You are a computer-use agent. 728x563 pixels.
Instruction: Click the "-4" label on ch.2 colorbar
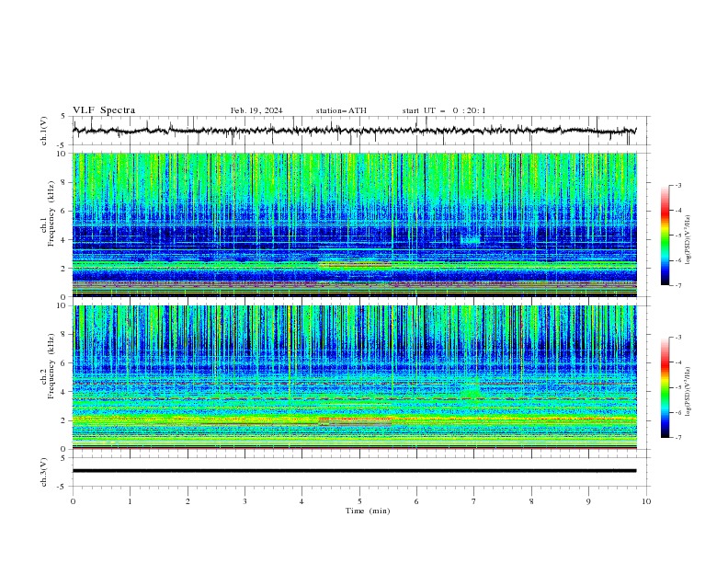pos(678,362)
